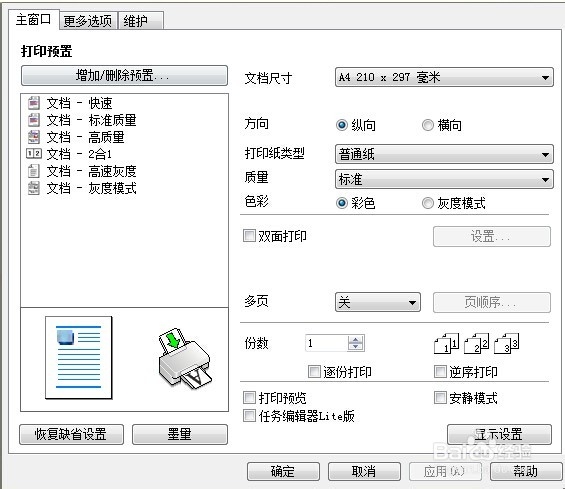Click the 帮助 help button
The height and width of the screenshot is (489, 565).
[526, 471]
